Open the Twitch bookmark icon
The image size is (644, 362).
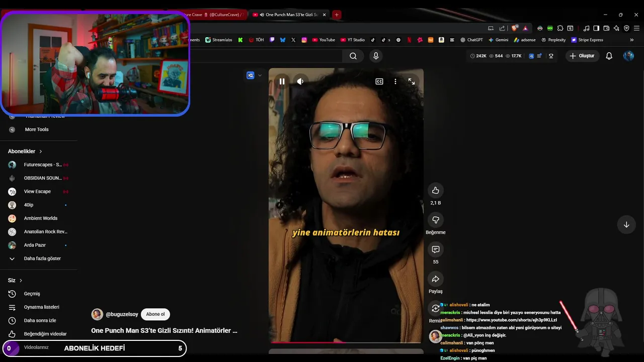coord(272,40)
